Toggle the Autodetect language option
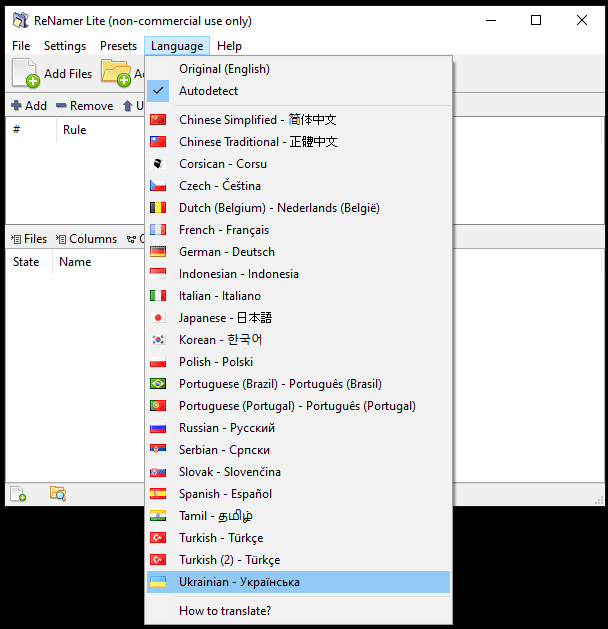This screenshot has height=629, width=608. pyautogui.click(x=298, y=91)
